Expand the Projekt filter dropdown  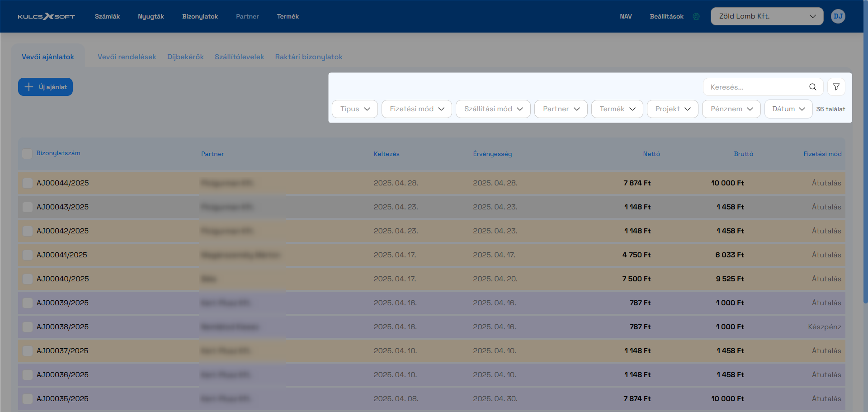(x=673, y=109)
